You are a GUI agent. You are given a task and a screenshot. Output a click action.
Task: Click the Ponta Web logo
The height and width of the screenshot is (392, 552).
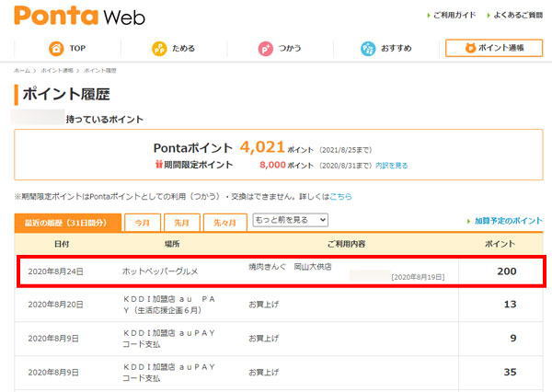79,16
